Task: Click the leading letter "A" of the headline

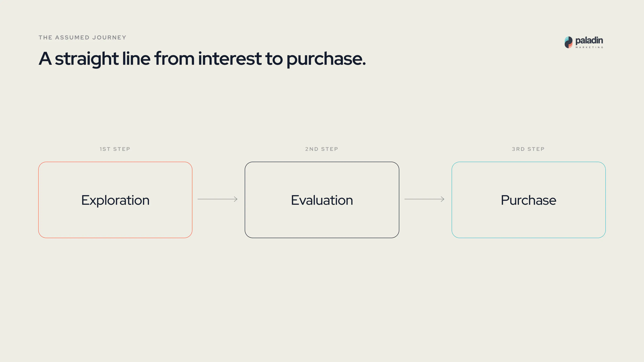Action: coord(45,59)
